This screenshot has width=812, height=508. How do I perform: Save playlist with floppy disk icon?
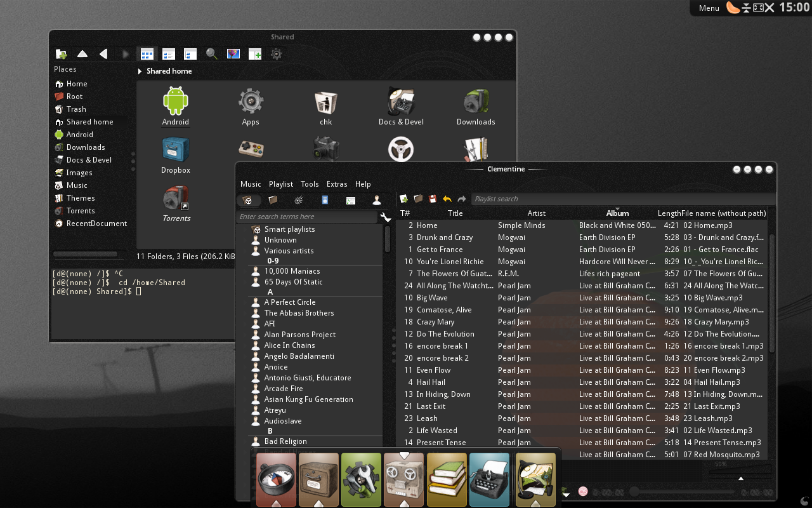(x=433, y=199)
